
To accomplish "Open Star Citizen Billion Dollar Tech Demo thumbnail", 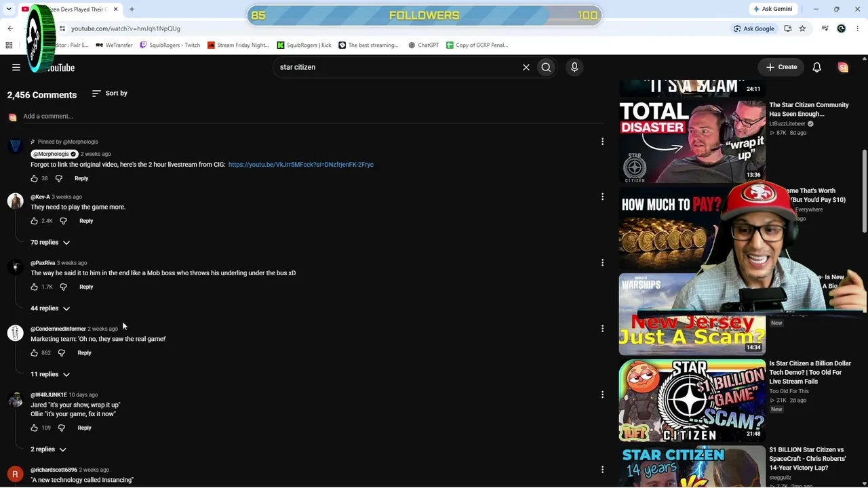I will click(x=692, y=401).
